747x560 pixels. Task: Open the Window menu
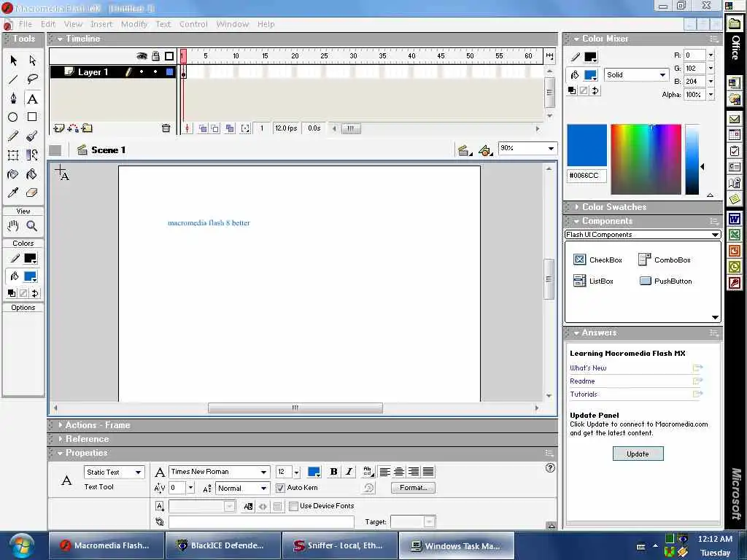[x=233, y=24]
